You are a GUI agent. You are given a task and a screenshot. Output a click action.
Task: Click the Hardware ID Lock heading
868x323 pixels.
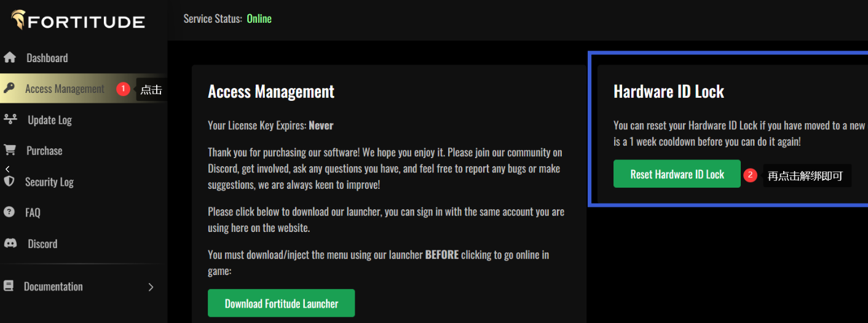pyautogui.click(x=669, y=92)
